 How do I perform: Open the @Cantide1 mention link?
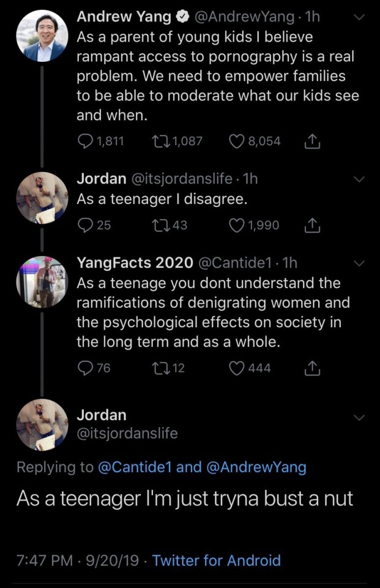(135, 467)
